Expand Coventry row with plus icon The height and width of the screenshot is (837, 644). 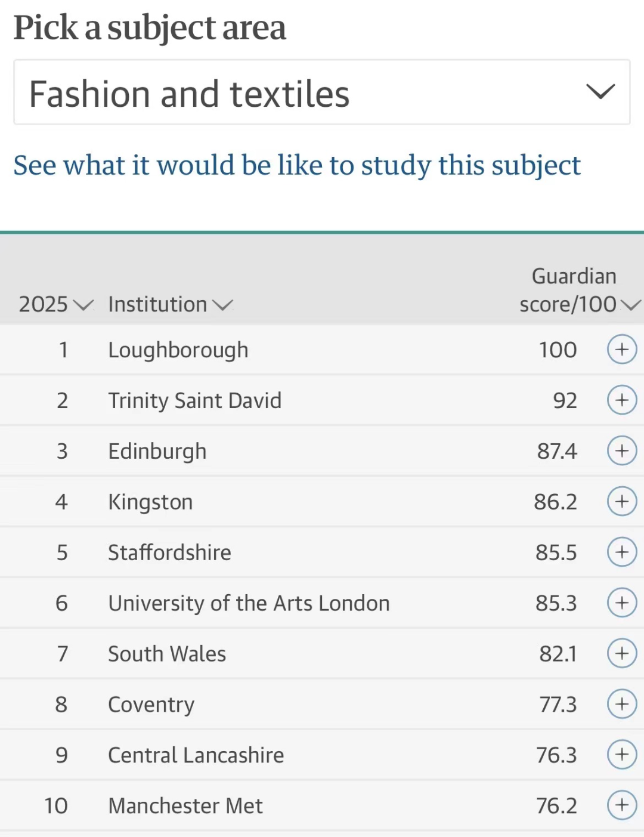pyautogui.click(x=622, y=704)
